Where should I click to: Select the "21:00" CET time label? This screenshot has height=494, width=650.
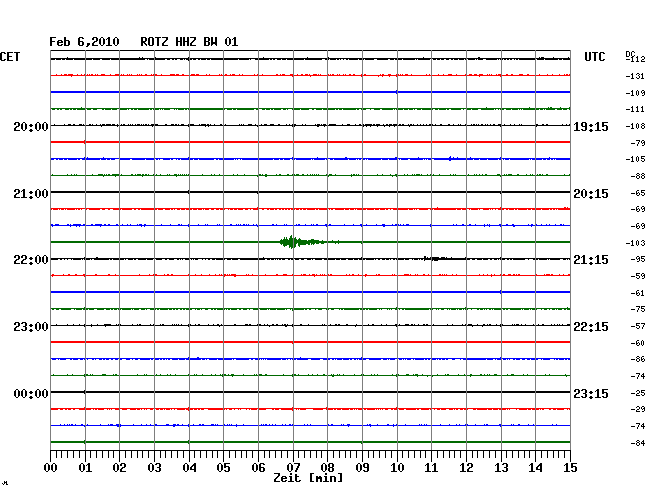tap(31, 194)
